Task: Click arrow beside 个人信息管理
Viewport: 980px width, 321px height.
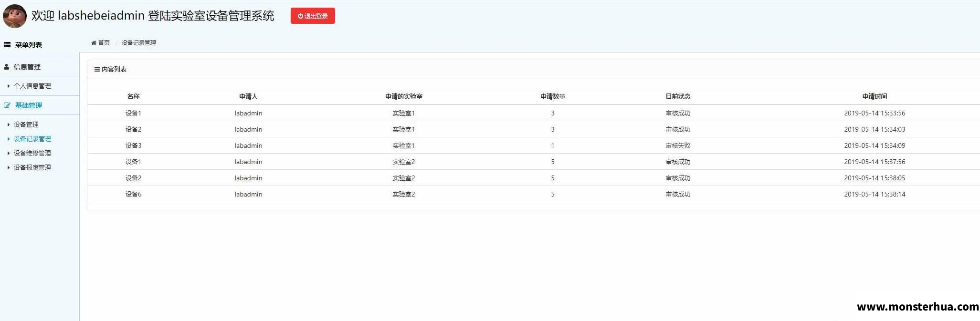Action: (x=9, y=86)
